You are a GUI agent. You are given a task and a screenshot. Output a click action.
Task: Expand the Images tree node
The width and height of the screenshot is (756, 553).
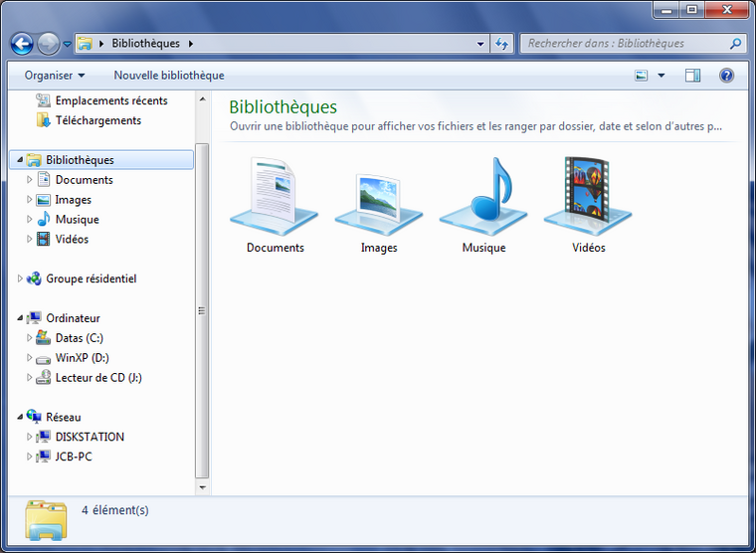30,199
